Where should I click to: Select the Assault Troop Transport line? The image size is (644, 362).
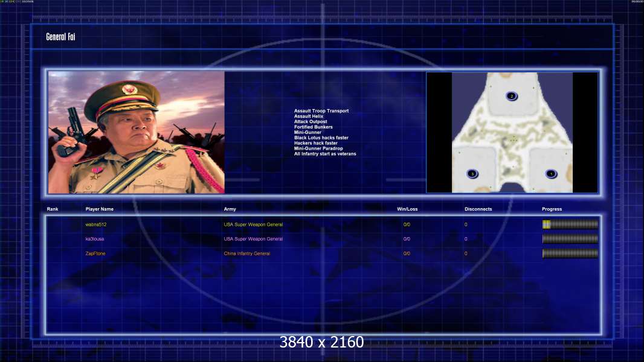321,110
